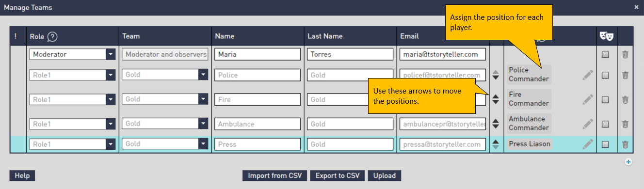
Task: Click Last Name Gold field in Press row
Action: click(x=350, y=144)
